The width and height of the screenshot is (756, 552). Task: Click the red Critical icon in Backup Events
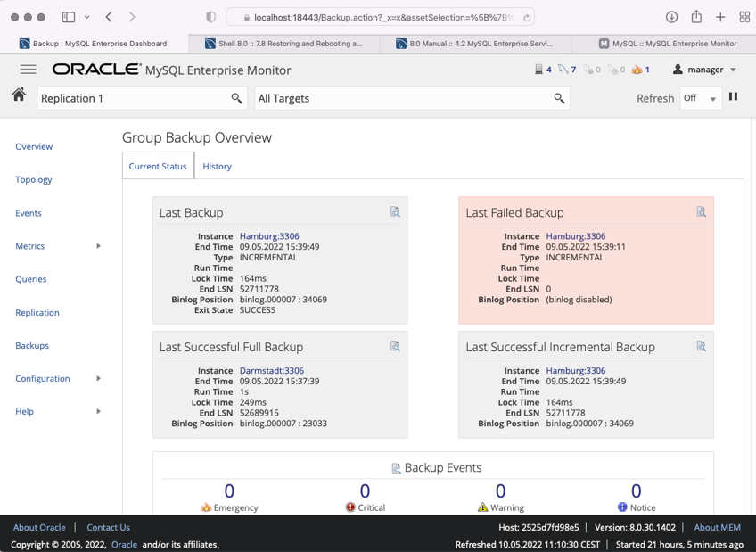coord(350,507)
